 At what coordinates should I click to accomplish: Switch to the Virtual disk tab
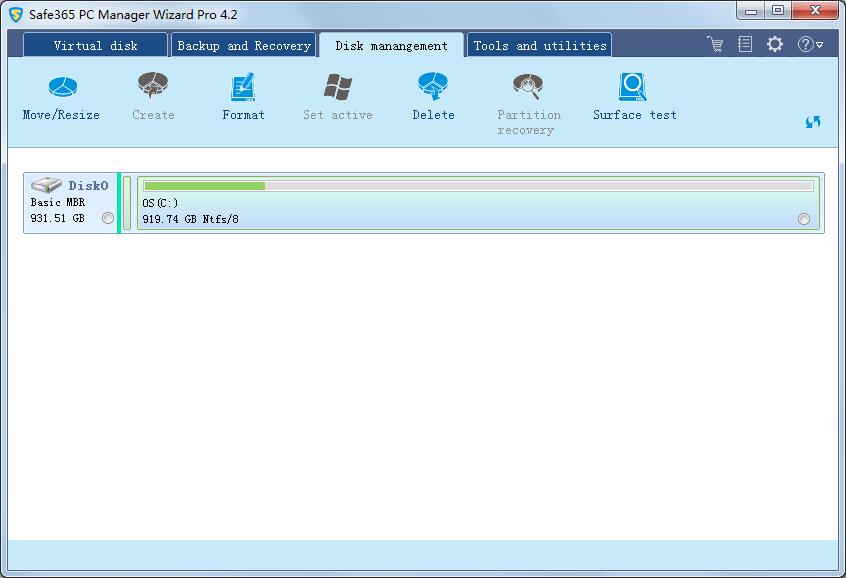[95, 46]
